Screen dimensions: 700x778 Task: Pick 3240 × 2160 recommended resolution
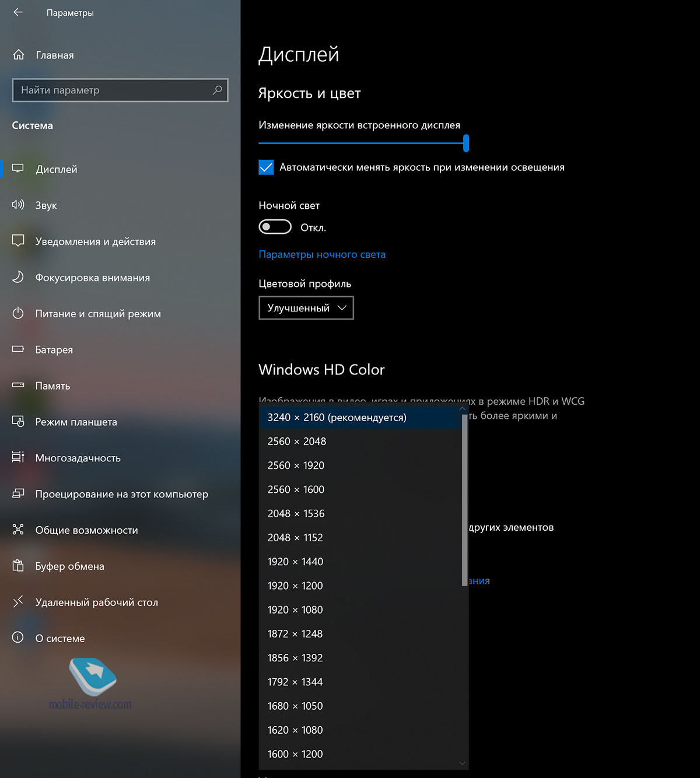click(337, 418)
